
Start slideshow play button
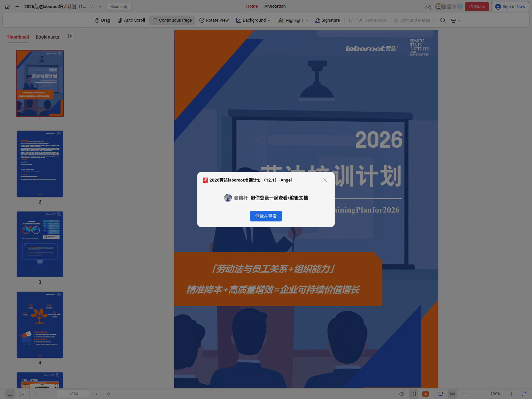coord(425,394)
